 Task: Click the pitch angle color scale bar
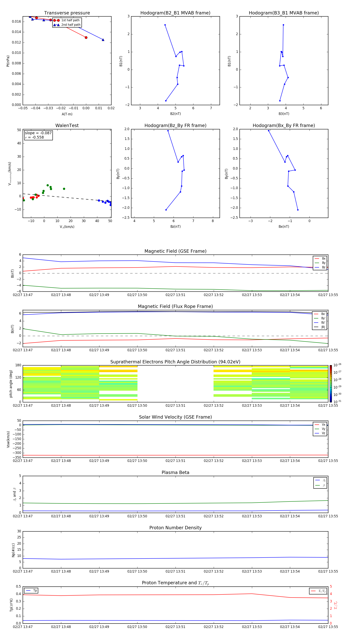tap(331, 384)
